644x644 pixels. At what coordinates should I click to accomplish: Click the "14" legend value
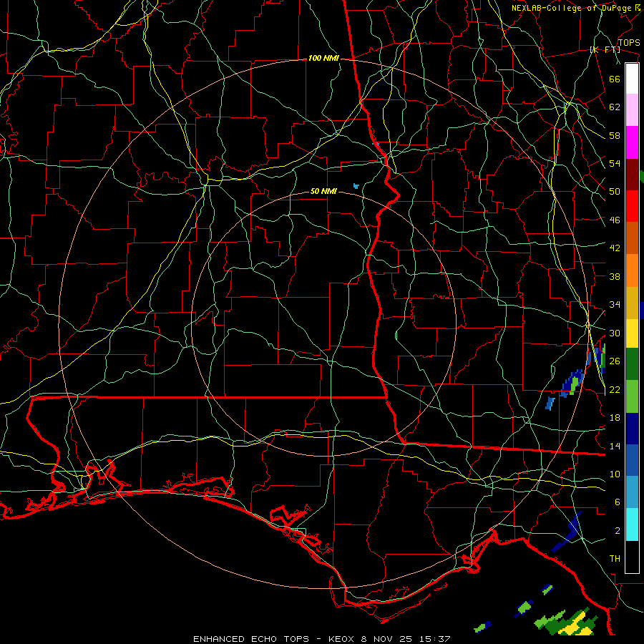(615, 446)
